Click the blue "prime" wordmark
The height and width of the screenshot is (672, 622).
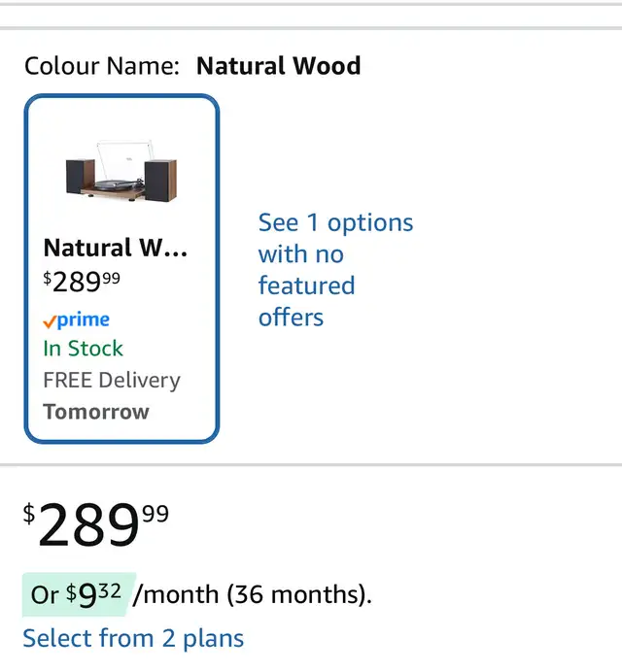84,319
